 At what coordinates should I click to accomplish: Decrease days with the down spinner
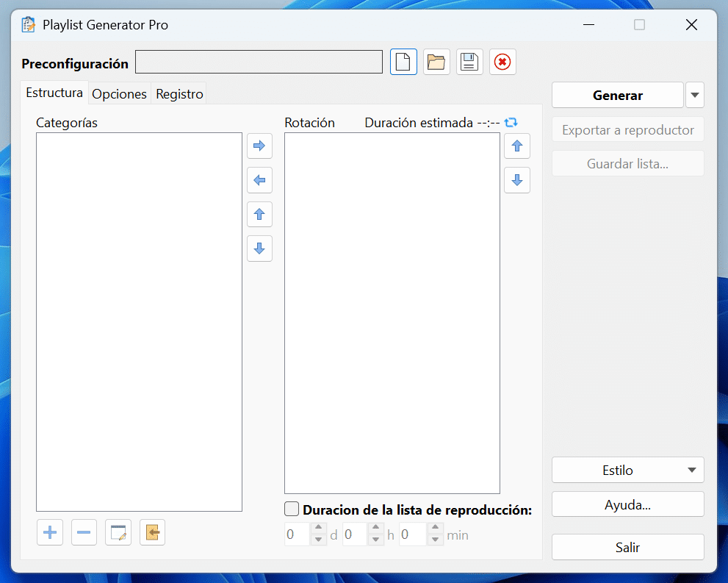(318, 540)
